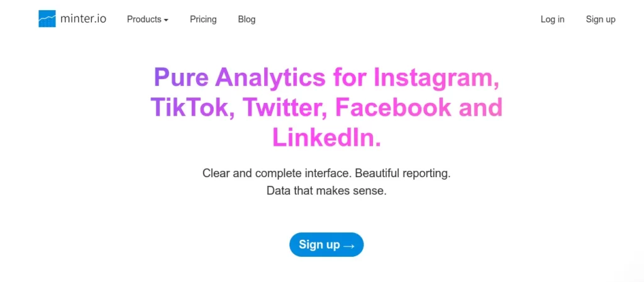This screenshot has height=282, width=644.
Task: Open the Blog link
Action: pos(247,19)
